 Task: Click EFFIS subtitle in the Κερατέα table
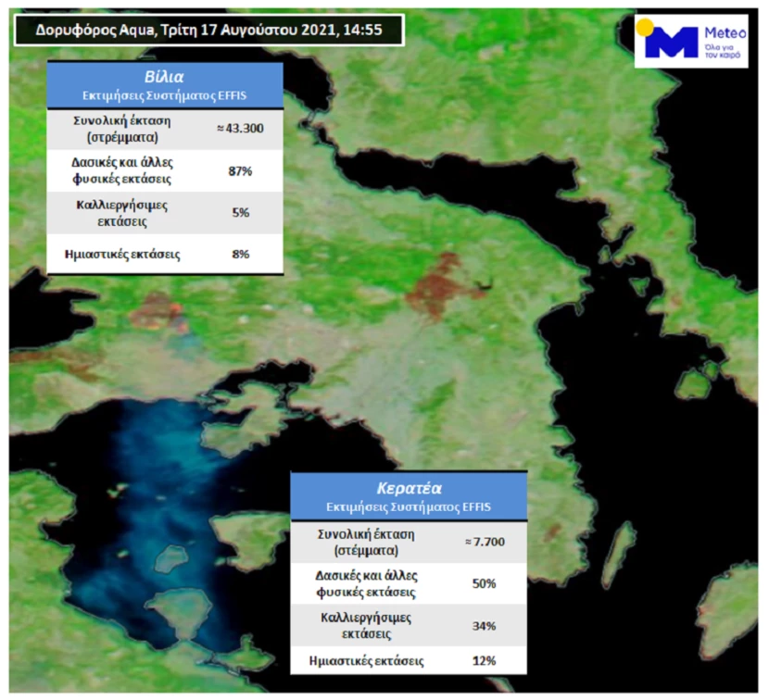pos(409,506)
